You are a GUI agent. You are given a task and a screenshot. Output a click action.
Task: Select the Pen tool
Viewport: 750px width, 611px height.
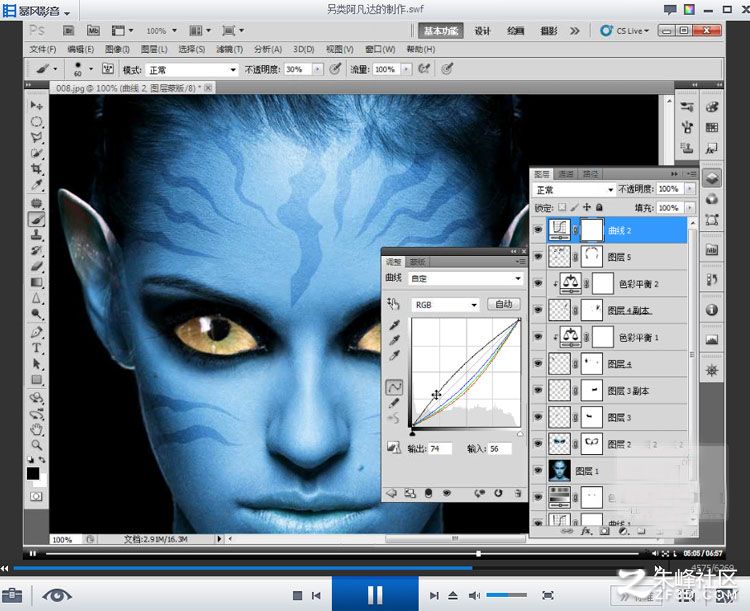[x=36, y=332]
